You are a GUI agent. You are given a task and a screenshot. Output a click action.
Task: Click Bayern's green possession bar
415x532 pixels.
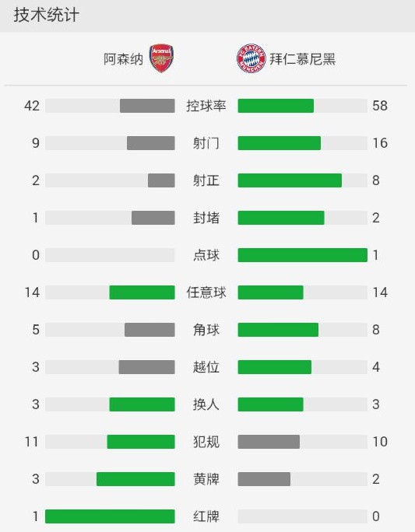pos(276,106)
